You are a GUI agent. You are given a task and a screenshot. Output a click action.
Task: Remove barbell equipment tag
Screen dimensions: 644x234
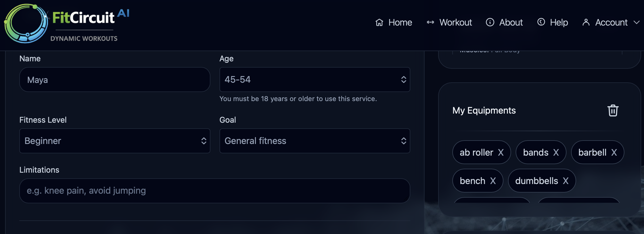(614, 152)
